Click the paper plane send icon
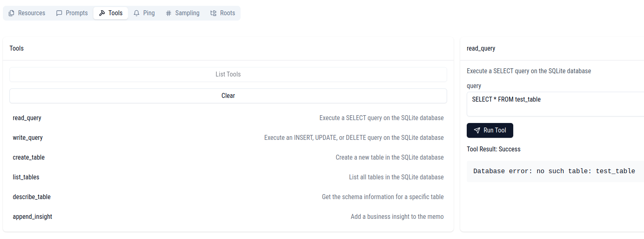This screenshot has height=239, width=644. [477, 130]
